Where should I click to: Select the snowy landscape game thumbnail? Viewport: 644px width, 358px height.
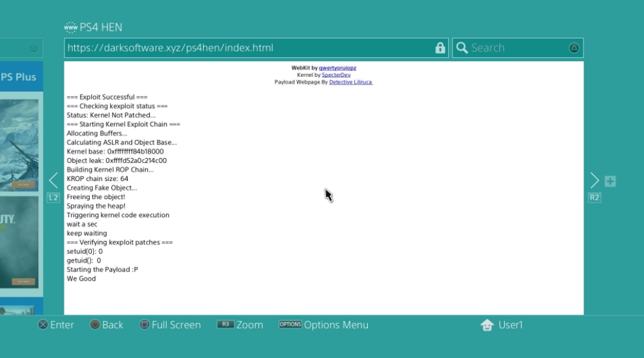[x=20, y=145]
